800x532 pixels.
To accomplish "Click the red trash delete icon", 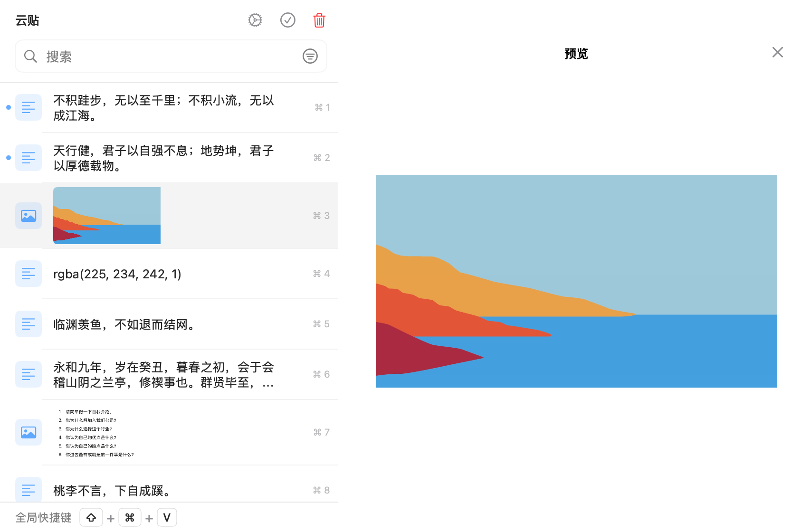I will (319, 20).
